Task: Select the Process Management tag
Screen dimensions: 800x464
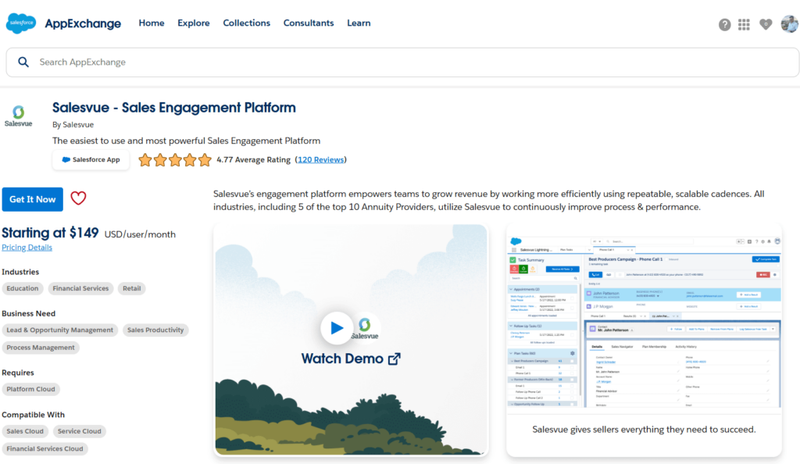Action: point(41,348)
